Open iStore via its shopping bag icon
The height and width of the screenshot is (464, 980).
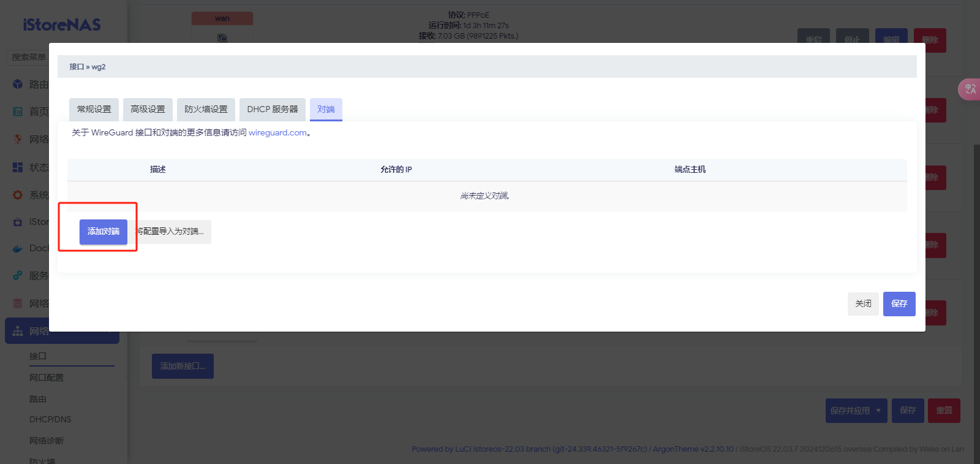pos(18,222)
